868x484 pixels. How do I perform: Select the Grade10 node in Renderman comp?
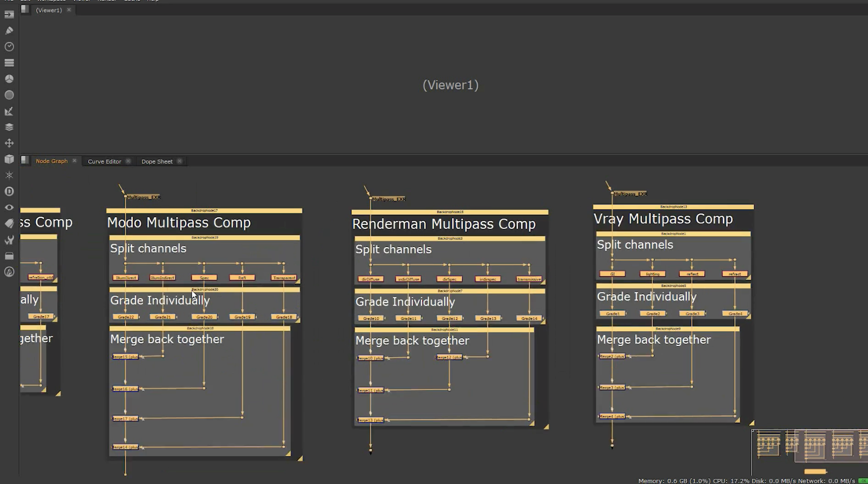[x=371, y=318]
